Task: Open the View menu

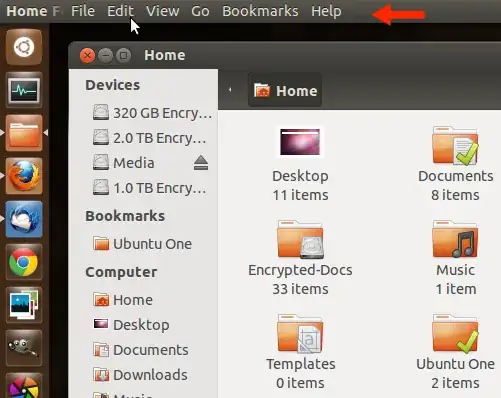Action: 163,11
